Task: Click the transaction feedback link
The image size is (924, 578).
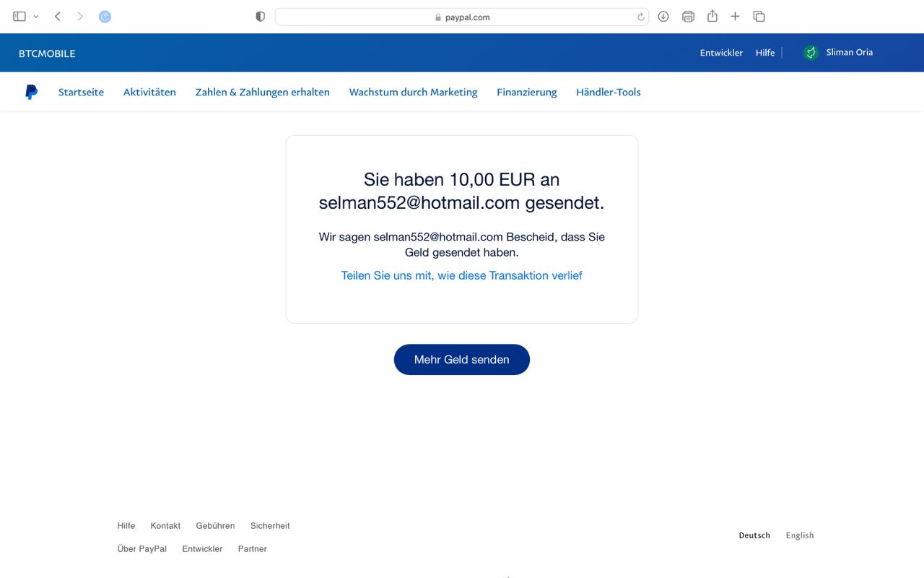Action: pyautogui.click(x=461, y=275)
